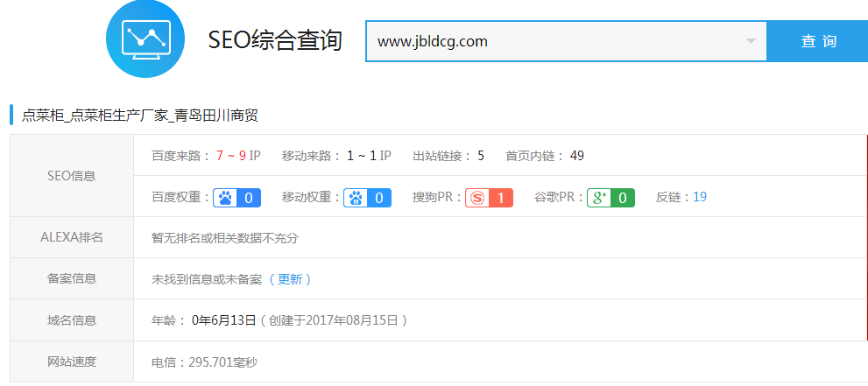Viewport: 868px width, 386px height.
Task: Select the 域名信息 row header
Action: coord(71,320)
